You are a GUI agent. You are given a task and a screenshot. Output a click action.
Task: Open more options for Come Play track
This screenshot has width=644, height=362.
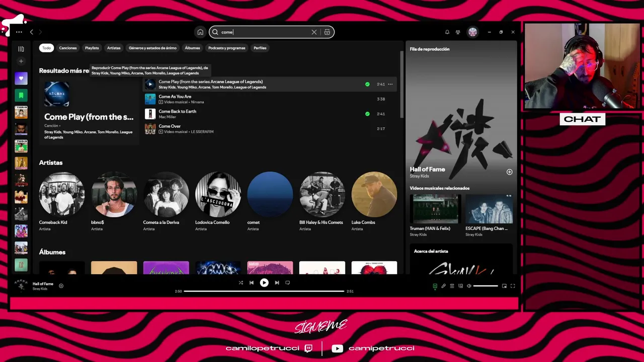click(390, 84)
